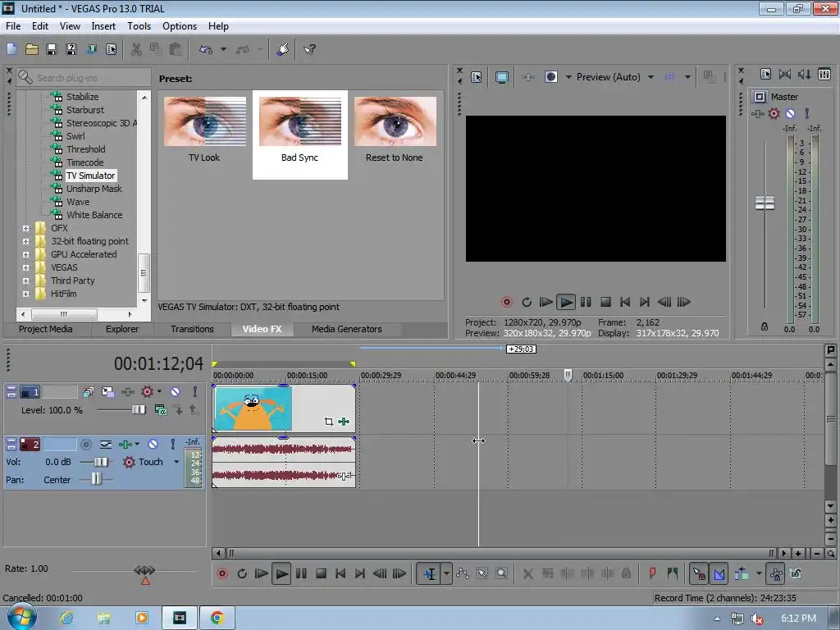Toggle Master bus mute icon
Viewport: 840px width, 630px height.
click(790, 113)
